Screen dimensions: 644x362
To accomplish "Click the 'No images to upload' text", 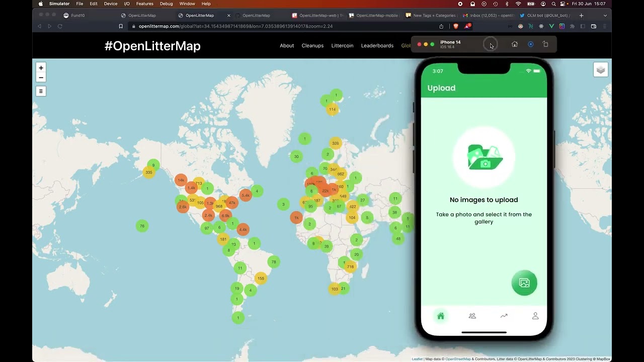I will click(x=484, y=200).
